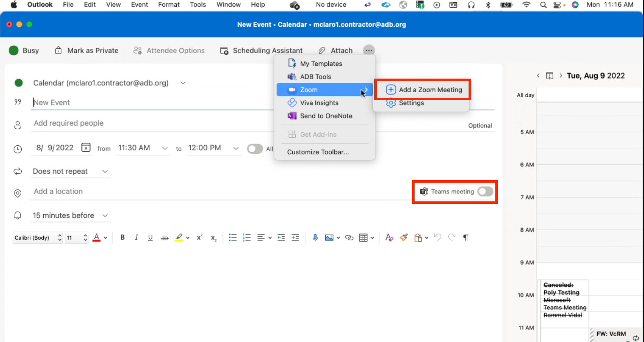Image resolution: width=644 pixels, height=342 pixels.
Task: Insert a table
Action: (364, 237)
